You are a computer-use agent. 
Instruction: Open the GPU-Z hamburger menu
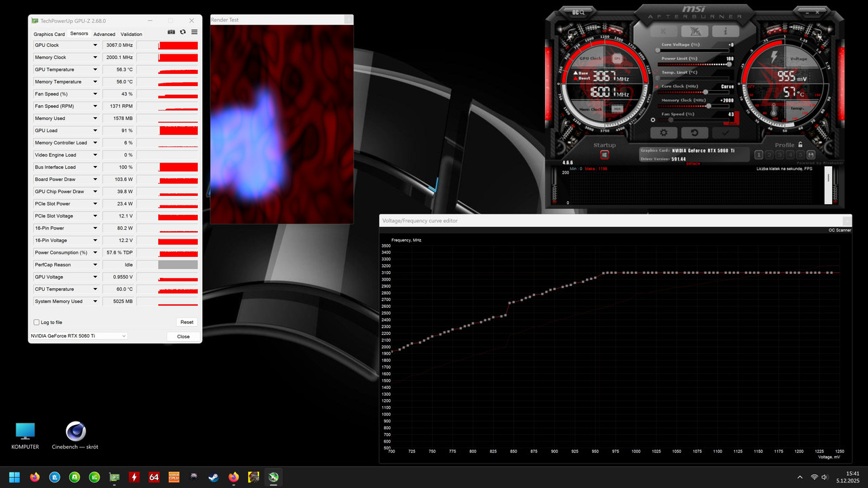tap(195, 32)
